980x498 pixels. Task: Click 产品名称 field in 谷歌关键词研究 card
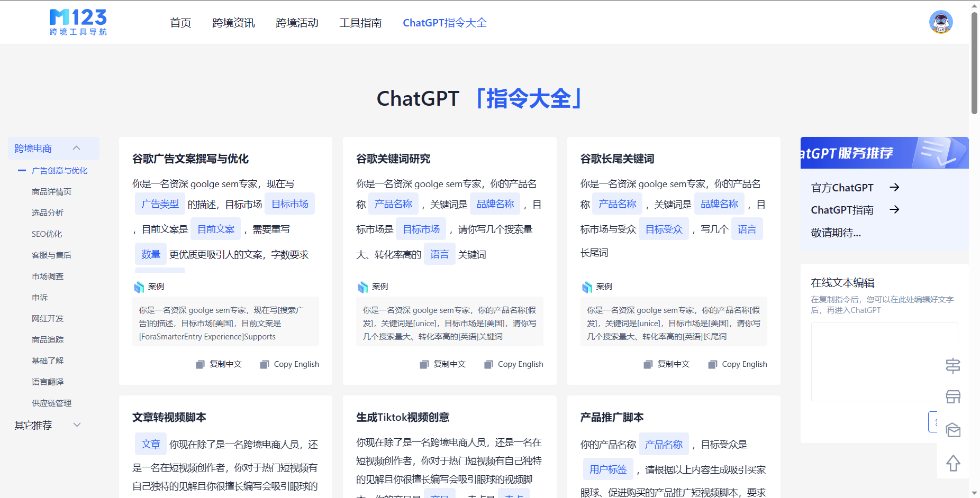[393, 204]
